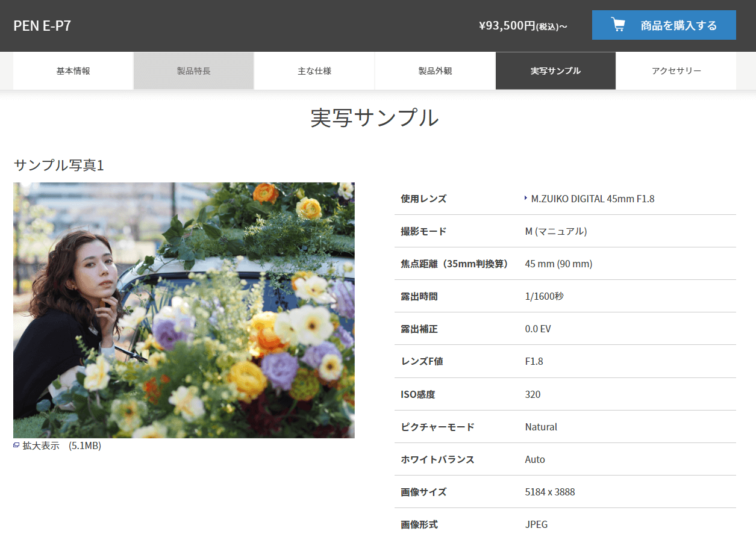
Task: Click the sample photo of woman with flowers
Action: [x=184, y=310]
